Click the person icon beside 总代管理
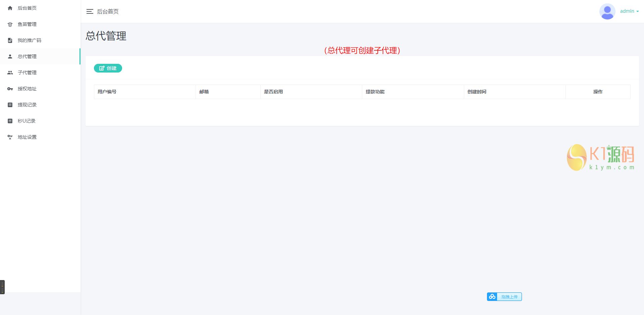 [x=10, y=56]
